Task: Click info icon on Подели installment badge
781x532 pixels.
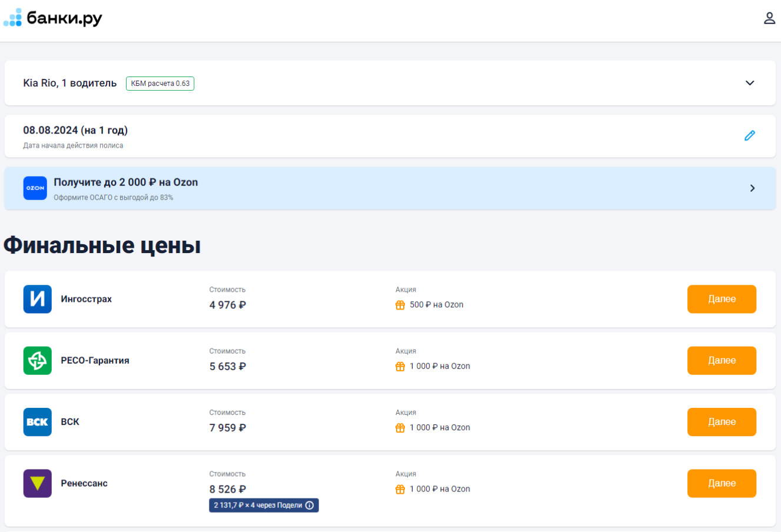Action: 310,506
